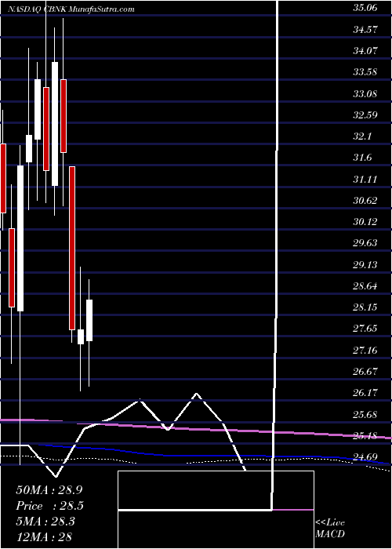Image resolution: width=392 pixels, height=549 pixels.
Task: Click the 27.16 price axis label
Action: 365,350
